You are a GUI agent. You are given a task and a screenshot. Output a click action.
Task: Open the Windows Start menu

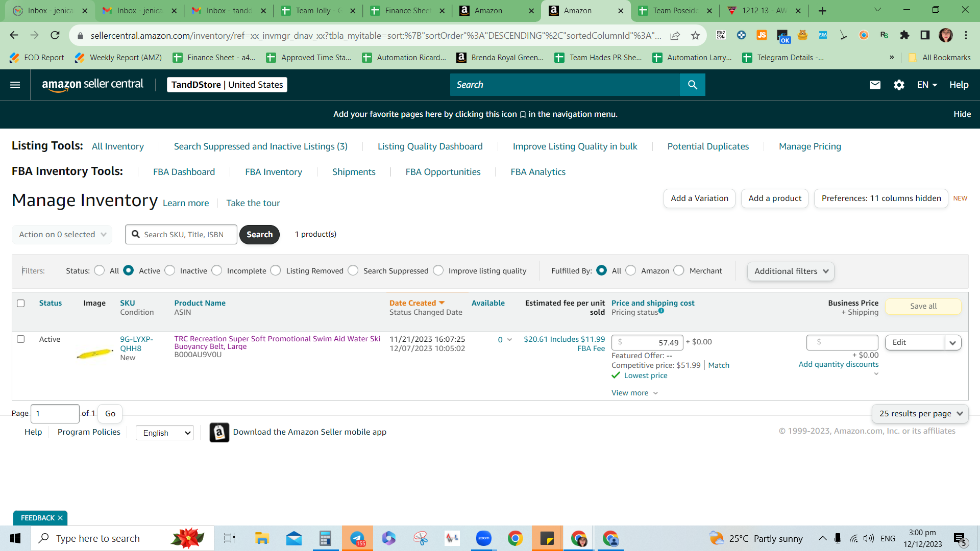(15, 538)
